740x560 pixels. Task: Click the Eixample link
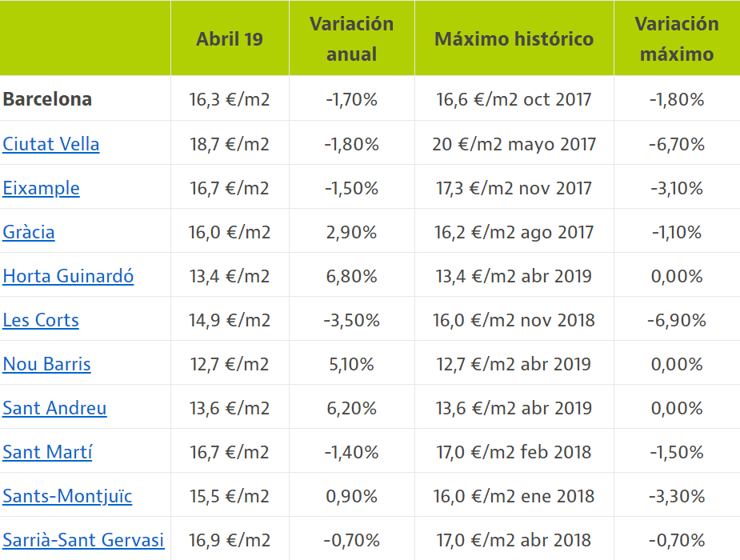[x=41, y=188]
